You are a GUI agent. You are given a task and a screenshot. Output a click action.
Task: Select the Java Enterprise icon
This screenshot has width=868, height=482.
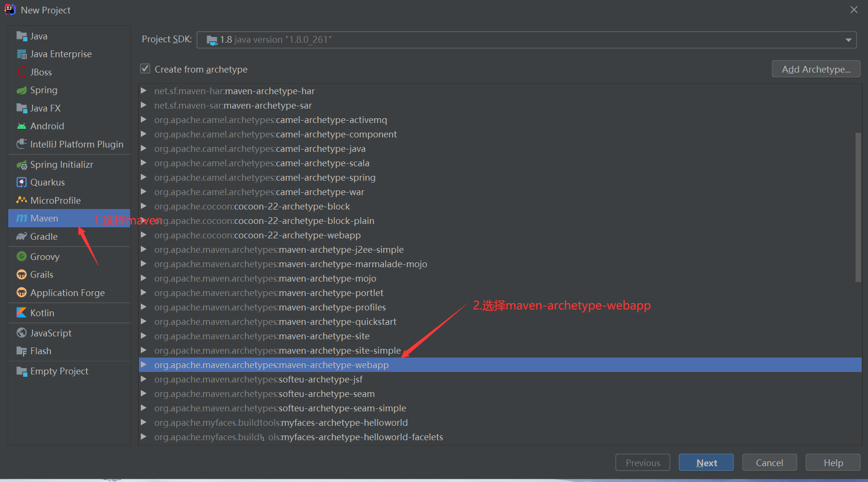[22, 54]
